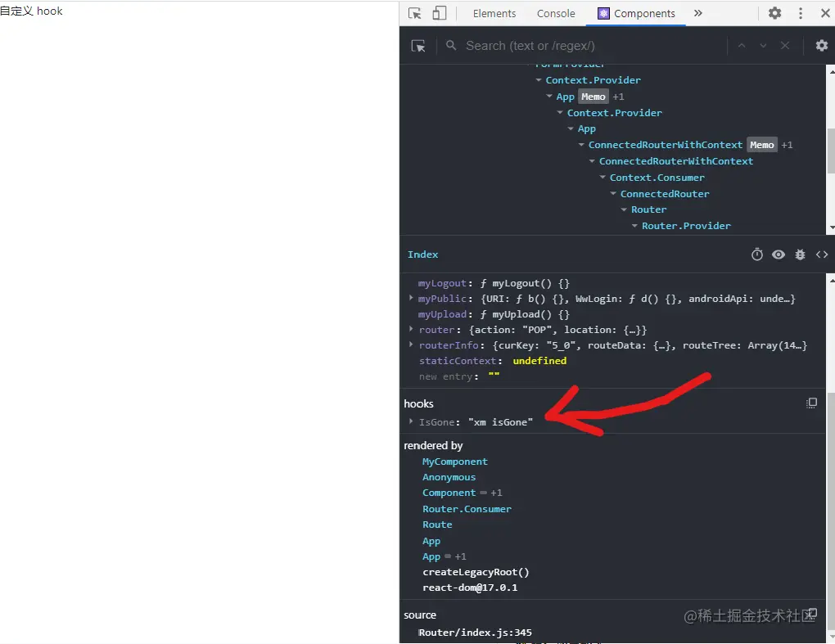Screen dimensions: 835x644
Task: Select the Router.Provider component in tree
Action: click(686, 226)
